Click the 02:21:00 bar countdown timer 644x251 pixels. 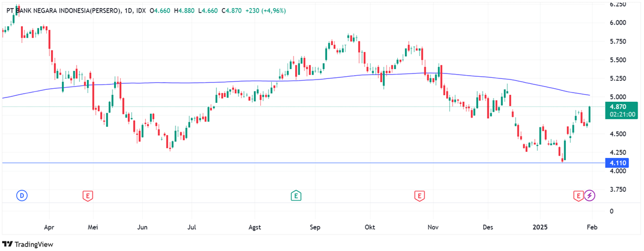(620, 115)
